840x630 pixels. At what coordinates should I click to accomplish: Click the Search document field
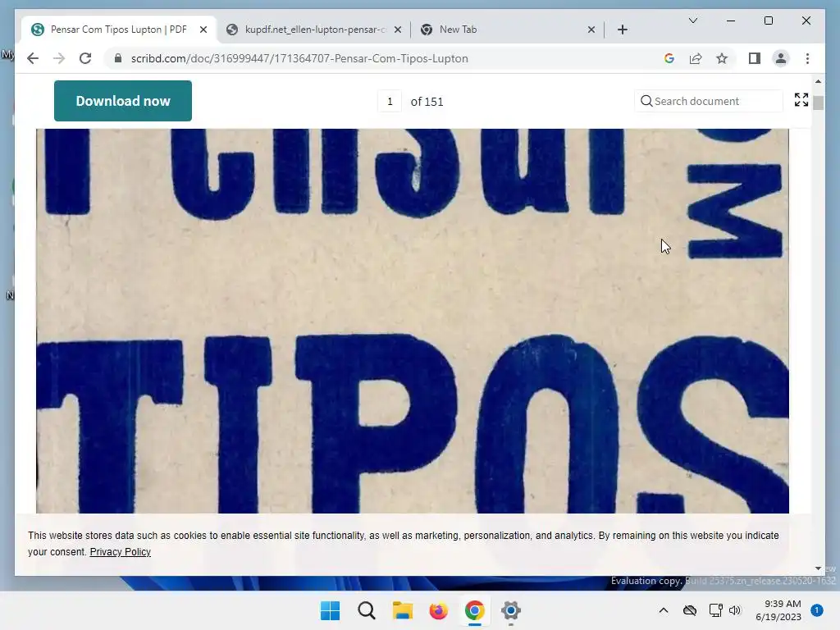(708, 101)
